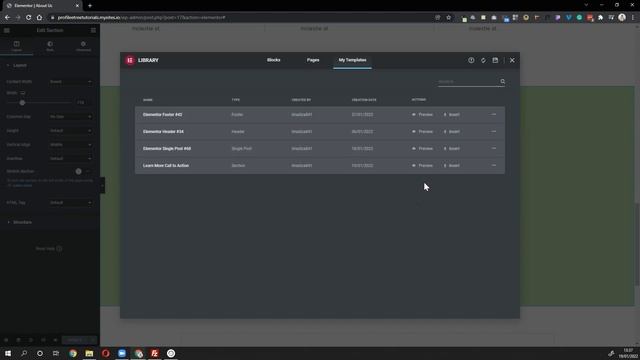Collapse the Elementor side panel handle
The image size is (640, 360).
point(102,186)
